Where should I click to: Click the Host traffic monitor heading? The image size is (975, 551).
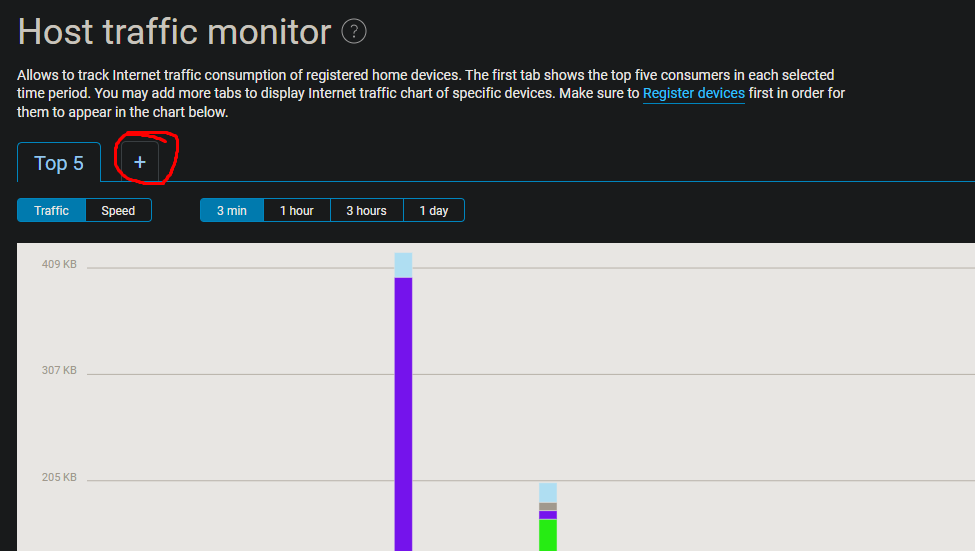click(174, 31)
